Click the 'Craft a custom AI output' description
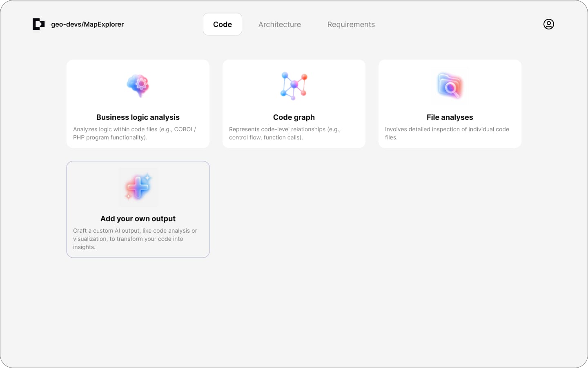This screenshot has width=588, height=368. (135, 239)
